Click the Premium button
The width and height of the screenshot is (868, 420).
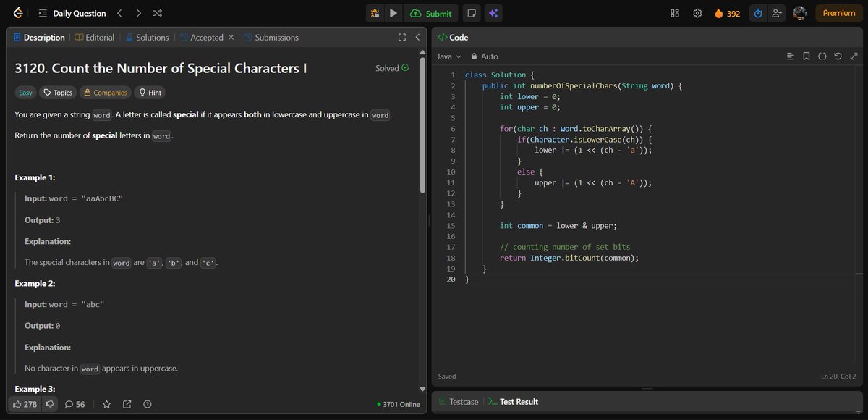pos(838,13)
